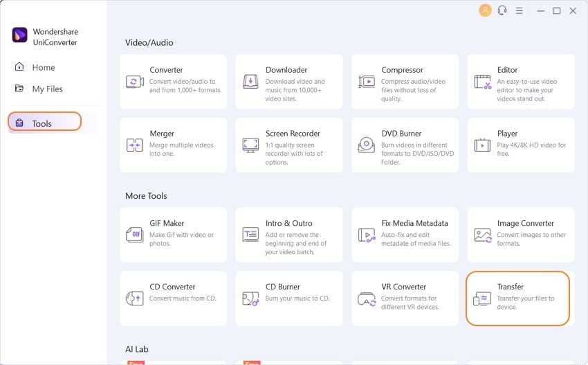The width and height of the screenshot is (588, 365).
Task: Click the VR Converter headset icon
Action: point(367,299)
